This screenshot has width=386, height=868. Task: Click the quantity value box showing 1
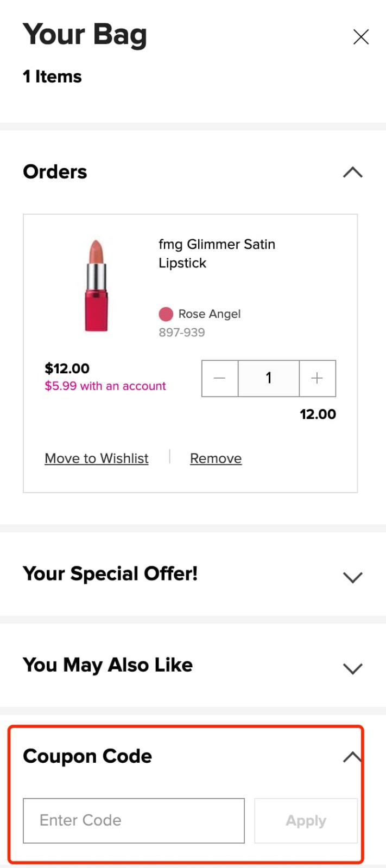click(268, 378)
